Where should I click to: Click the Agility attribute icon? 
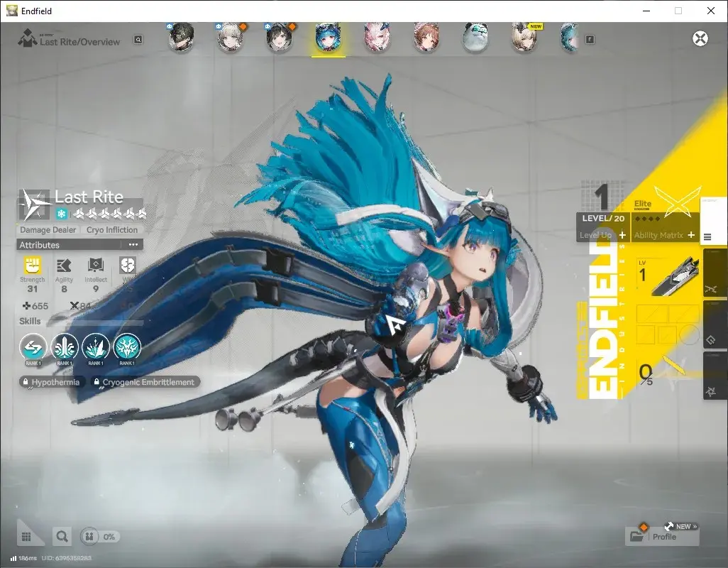(x=64, y=266)
